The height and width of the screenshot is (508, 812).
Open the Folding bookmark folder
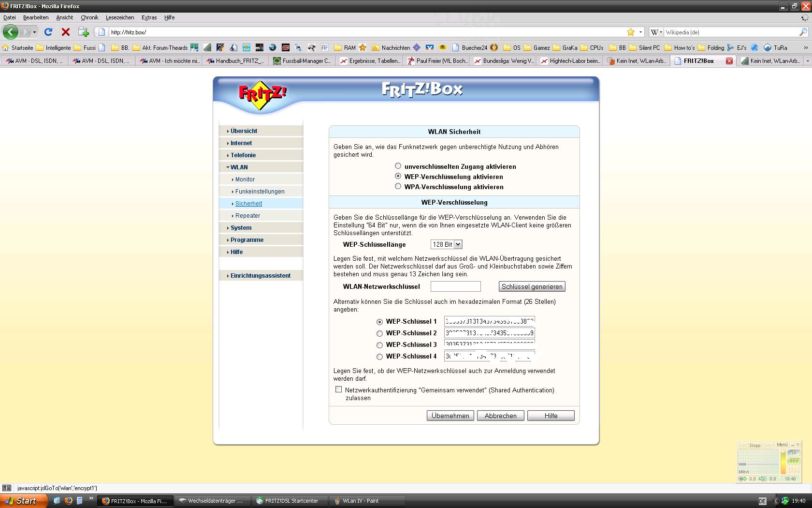tap(711, 47)
